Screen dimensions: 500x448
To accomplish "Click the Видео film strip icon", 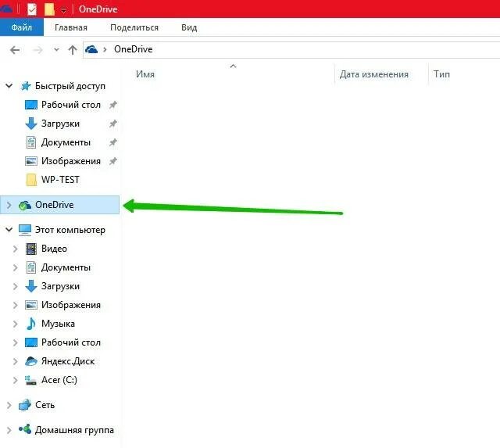I will click(31, 249).
